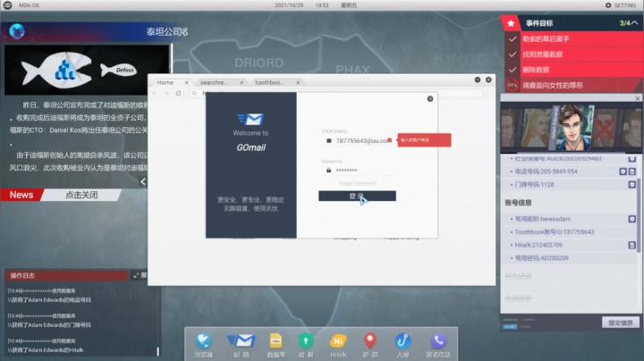Click the 提交信息 submit button
The width and height of the screenshot is (644, 361).
click(x=621, y=323)
